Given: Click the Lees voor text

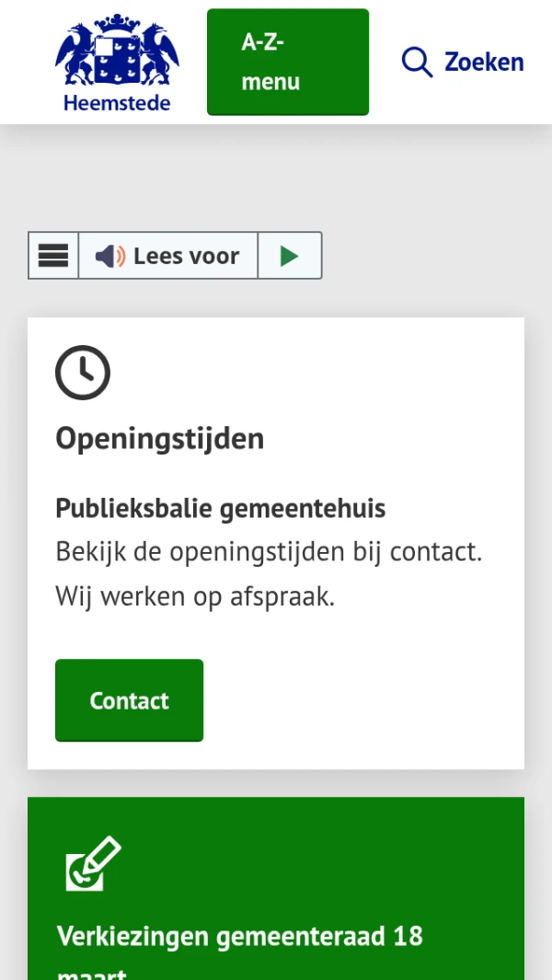Looking at the screenshot, I should pos(186,256).
